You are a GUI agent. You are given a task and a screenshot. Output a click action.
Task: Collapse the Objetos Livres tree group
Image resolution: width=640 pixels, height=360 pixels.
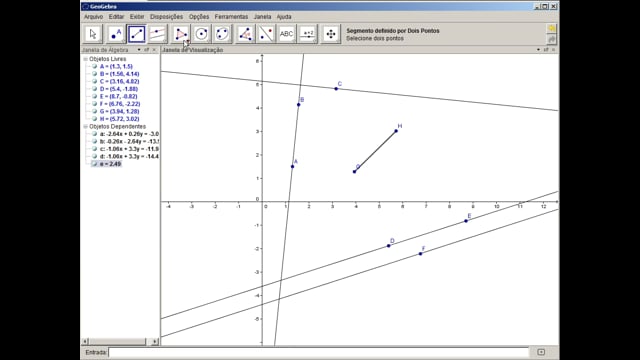point(86,59)
